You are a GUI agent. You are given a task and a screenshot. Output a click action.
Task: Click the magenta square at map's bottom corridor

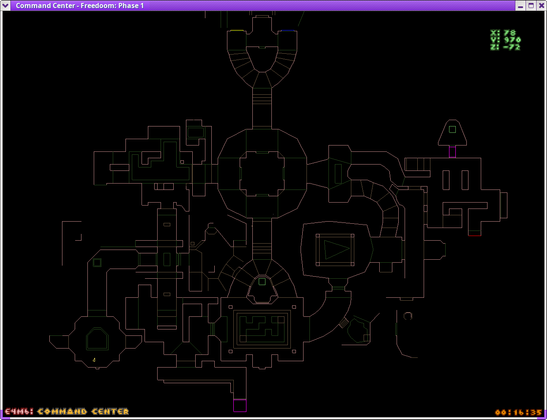click(x=240, y=405)
